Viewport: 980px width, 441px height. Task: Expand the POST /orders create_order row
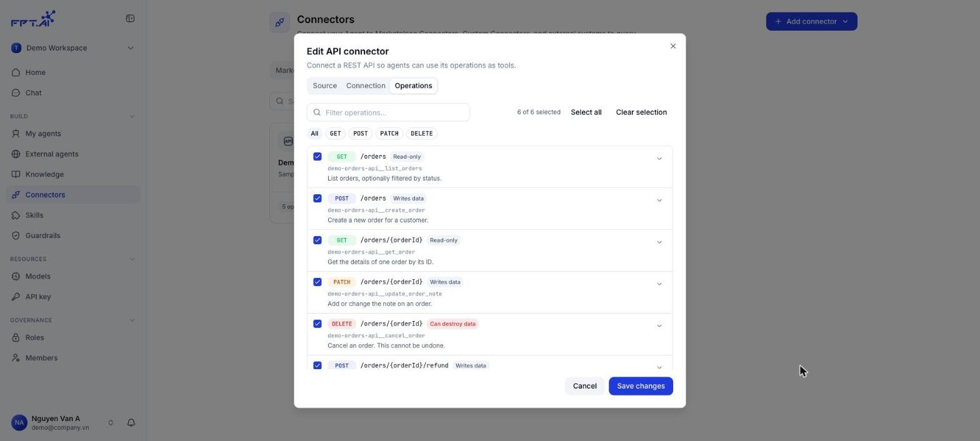point(659,201)
